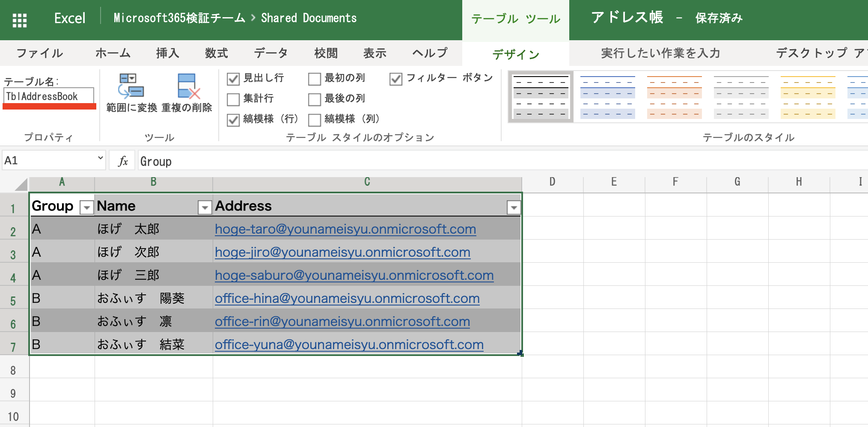Convert the table to a normal range
This screenshot has height=427, width=868.
tap(131, 91)
